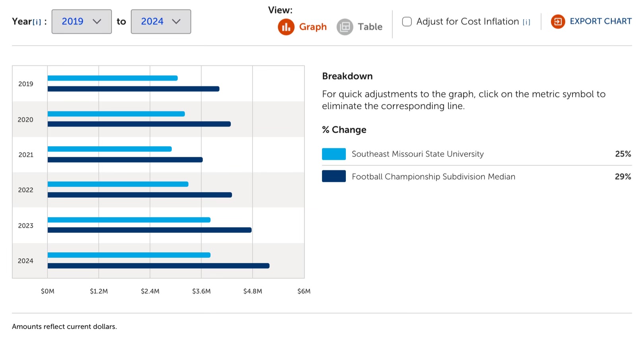Toggle the dark blue FCS Median swatch
The width and height of the screenshot is (644, 340).
(x=334, y=176)
